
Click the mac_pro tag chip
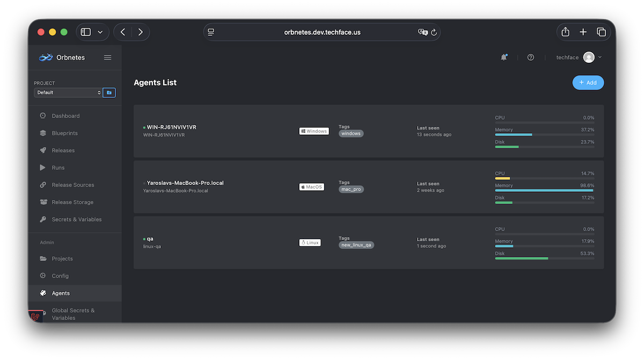(351, 189)
